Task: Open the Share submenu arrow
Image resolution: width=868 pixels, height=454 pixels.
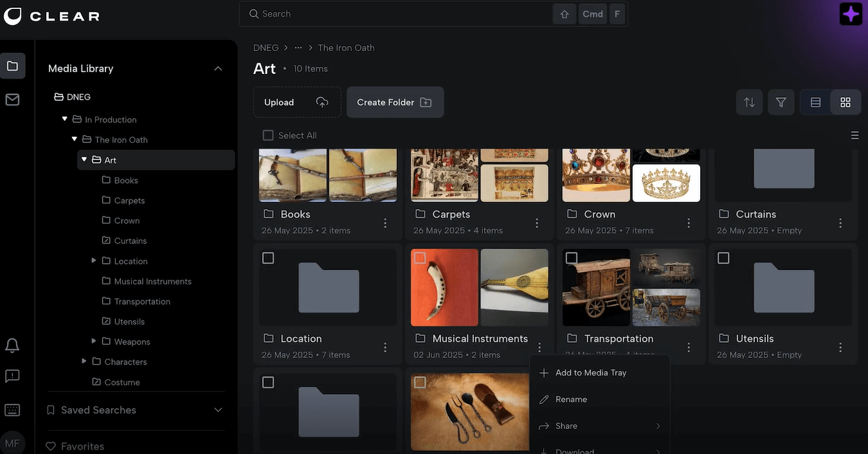Action: coord(658,426)
